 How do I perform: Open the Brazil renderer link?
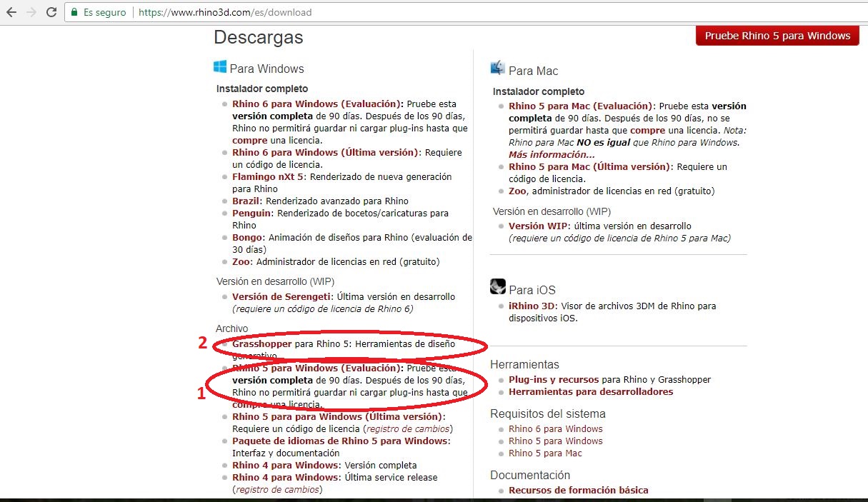246,201
